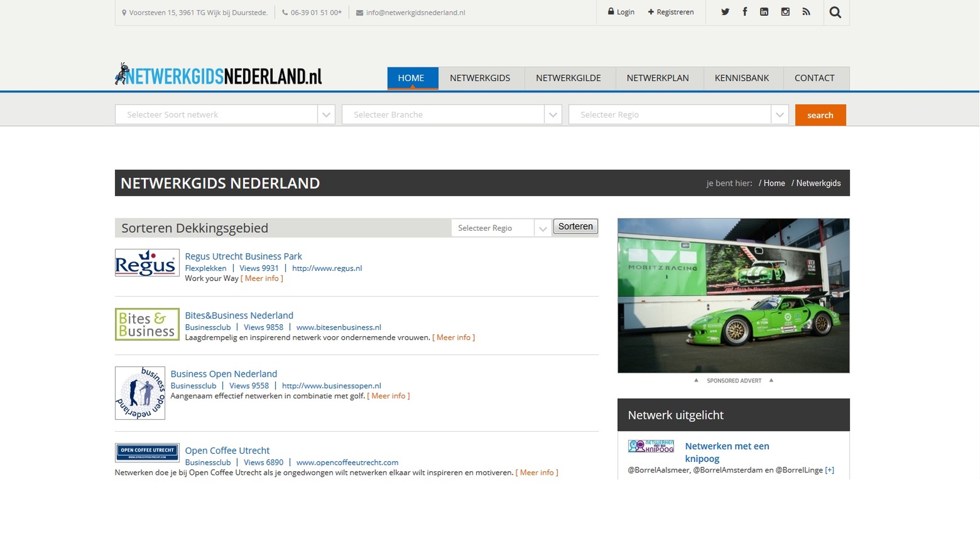Visit http://www.regus.nl link
The image size is (980, 543).
click(x=327, y=268)
